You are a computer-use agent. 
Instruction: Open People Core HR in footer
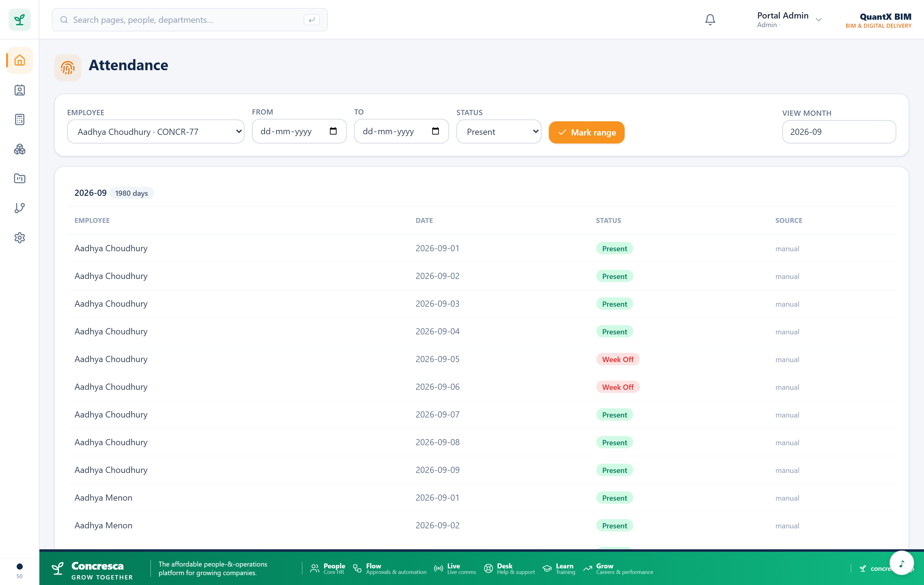coord(327,568)
